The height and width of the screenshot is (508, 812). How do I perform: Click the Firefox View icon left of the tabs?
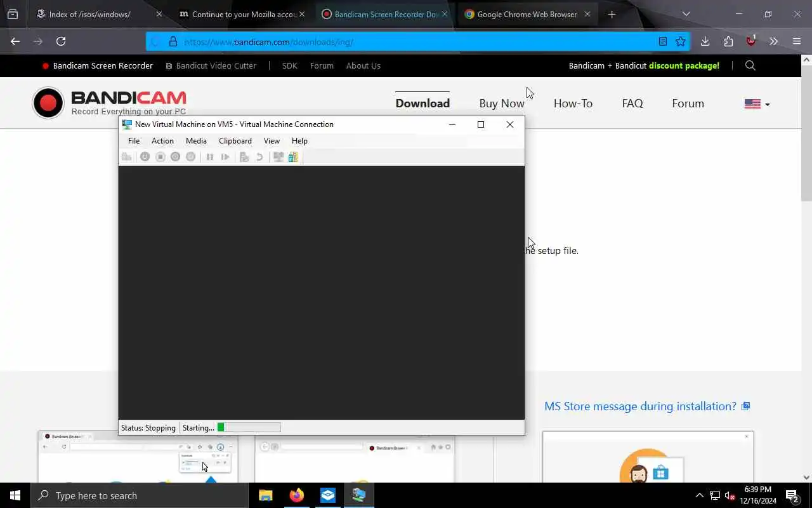click(x=13, y=14)
